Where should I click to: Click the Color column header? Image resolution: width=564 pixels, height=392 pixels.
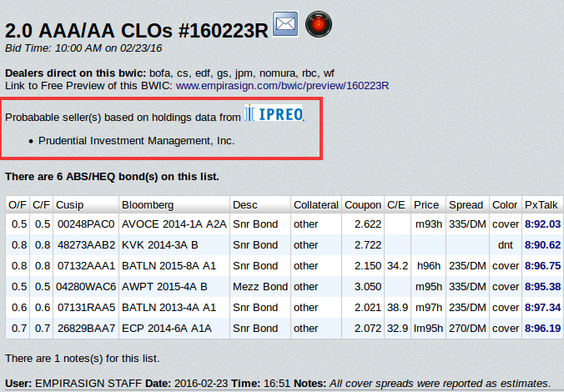pyautogui.click(x=506, y=204)
